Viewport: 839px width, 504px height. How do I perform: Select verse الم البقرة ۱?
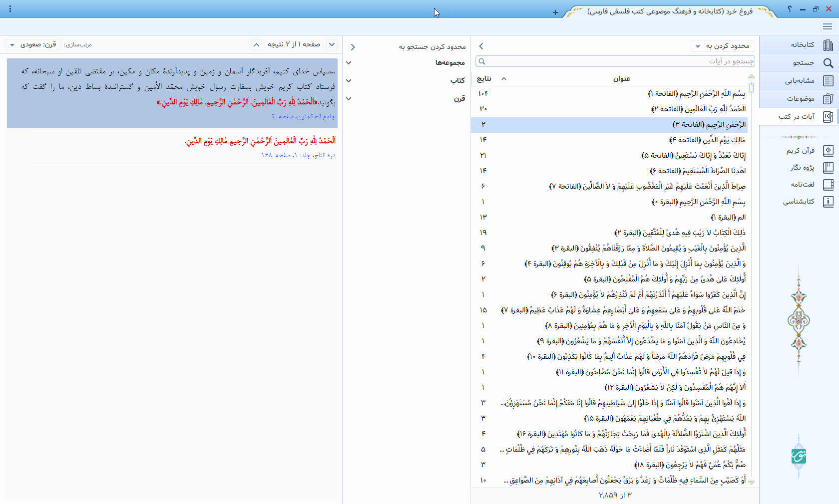coord(609,217)
